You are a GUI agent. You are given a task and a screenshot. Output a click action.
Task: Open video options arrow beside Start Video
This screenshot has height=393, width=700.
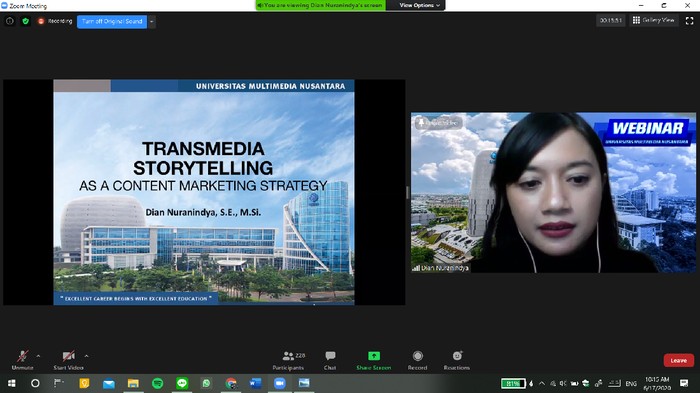86,356
